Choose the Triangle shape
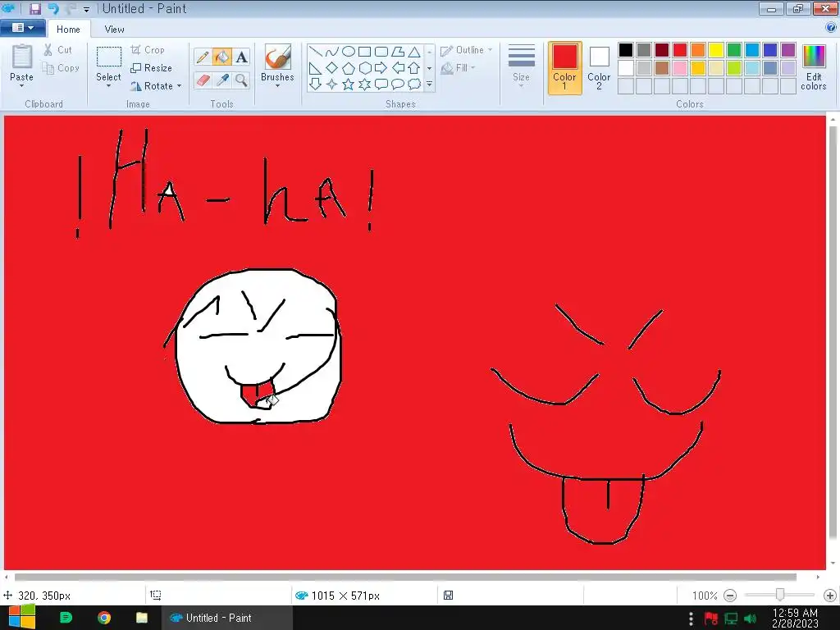 click(x=414, y=52)
